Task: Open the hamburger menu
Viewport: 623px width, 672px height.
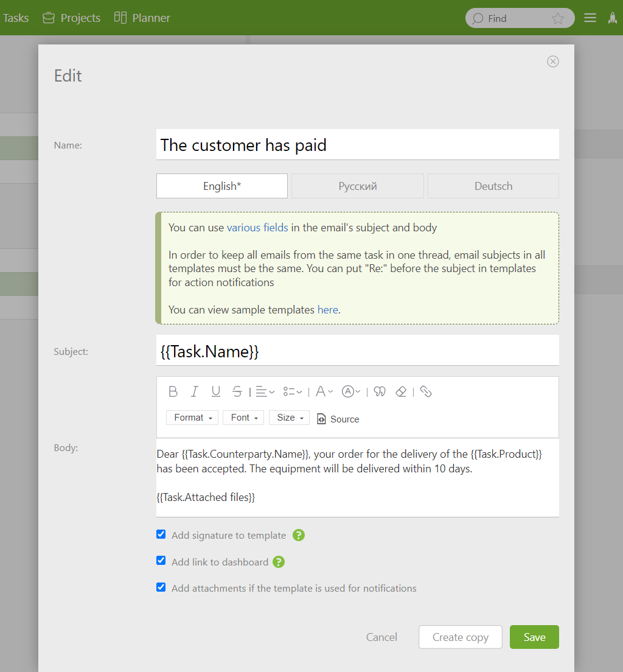Action: coord(590,18)
